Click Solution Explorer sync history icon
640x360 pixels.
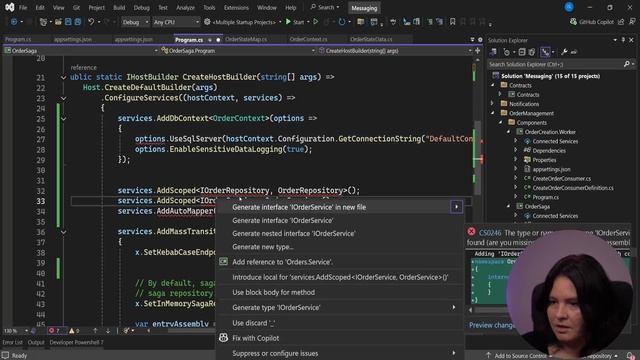pos(507,52)
